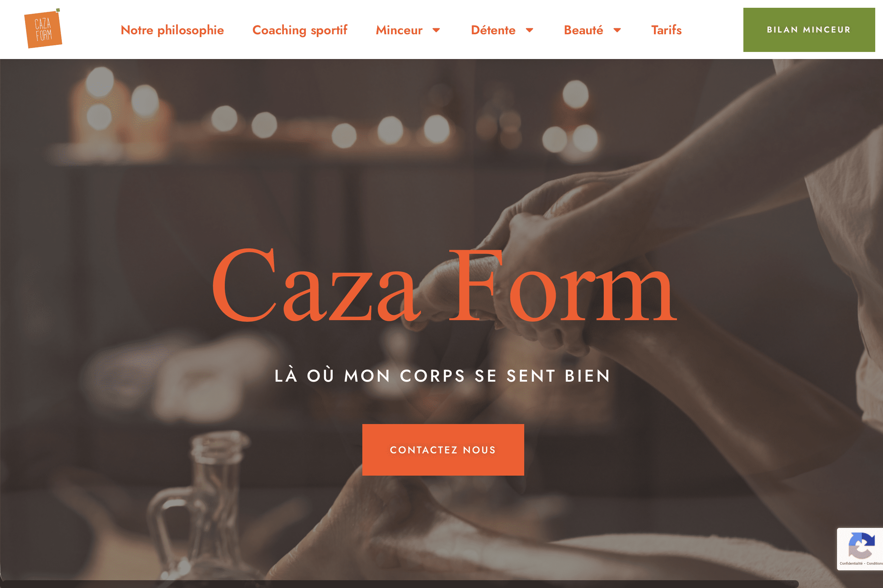
Task: Select the Beauté menu label
Action: point(583,30)
